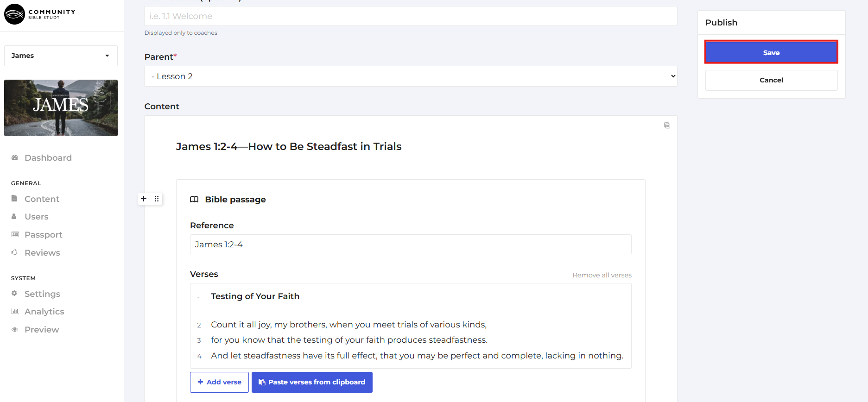Paste verses from clipboard
Screen dimensions: 868x402
click(312, 382)
